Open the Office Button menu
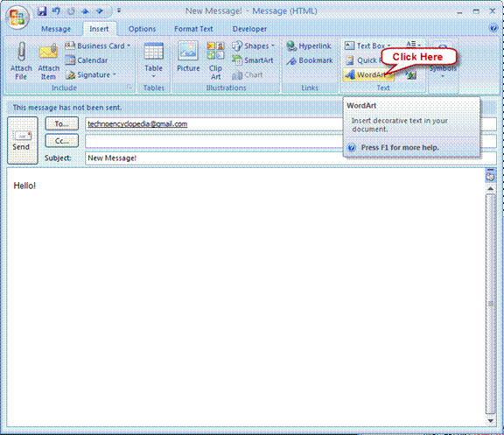This screenshot has width=504, height=435. [17, 18]
